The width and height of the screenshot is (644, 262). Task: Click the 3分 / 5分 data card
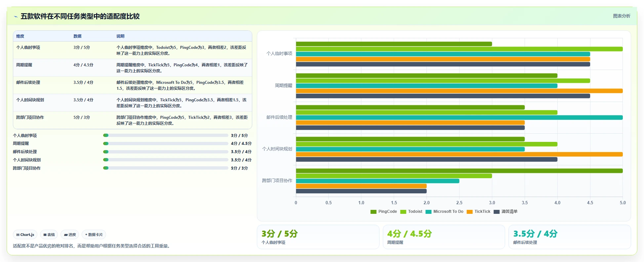(x=318, y=237)
